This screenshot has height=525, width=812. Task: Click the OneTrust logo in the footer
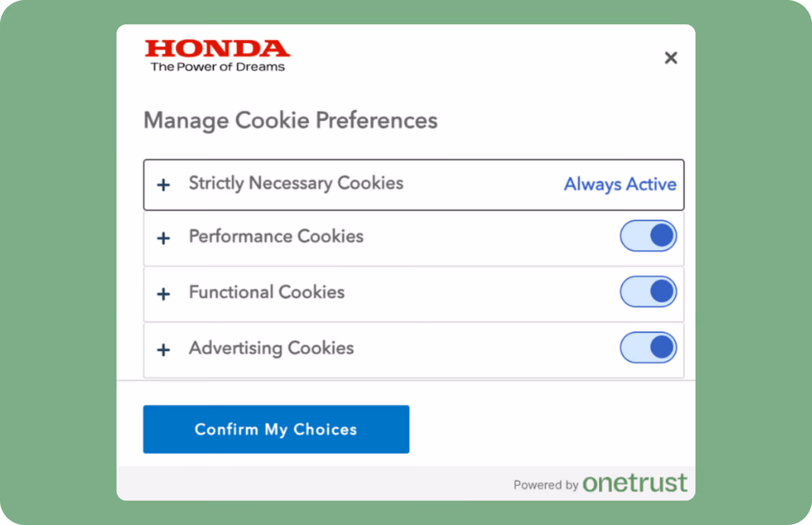(635, 483)
